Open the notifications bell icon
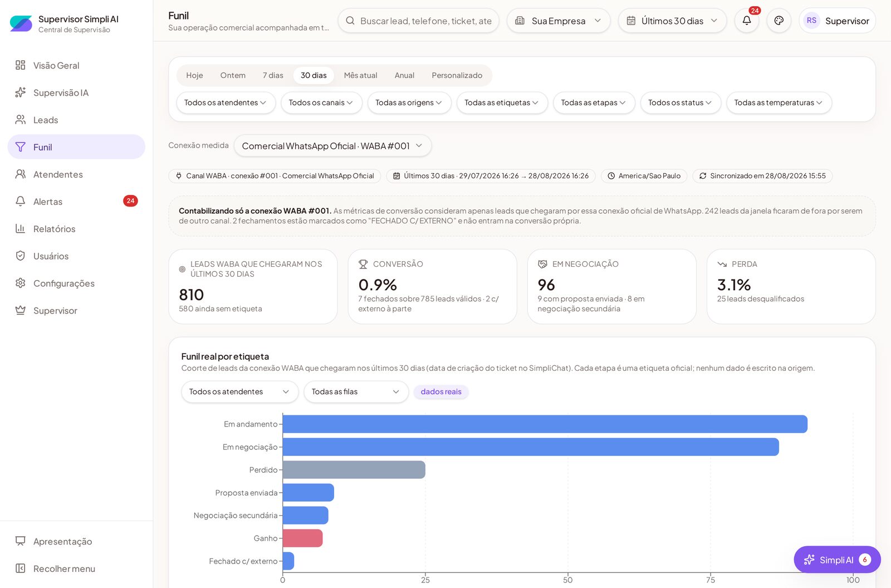891x588 pixels. [746, 21]
